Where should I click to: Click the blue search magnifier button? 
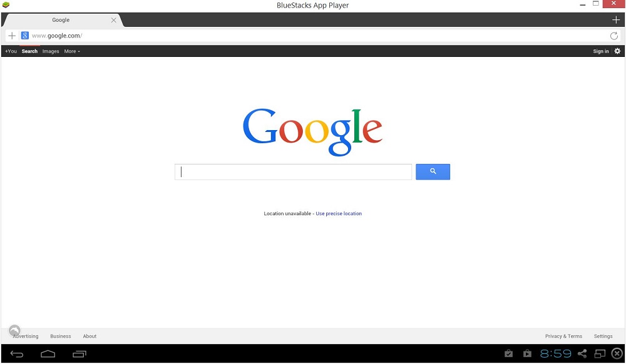click(x=433, y=172)
